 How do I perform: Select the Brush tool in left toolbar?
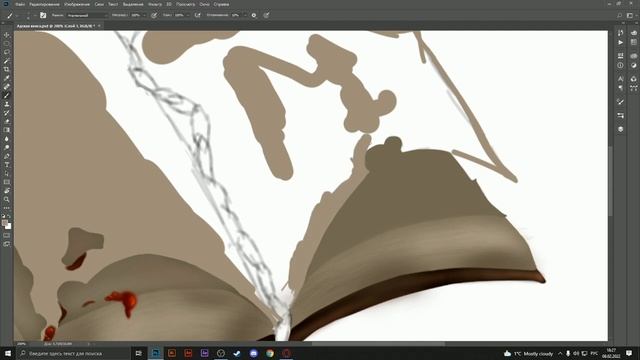pyautogui.click(x=7, y=95)
